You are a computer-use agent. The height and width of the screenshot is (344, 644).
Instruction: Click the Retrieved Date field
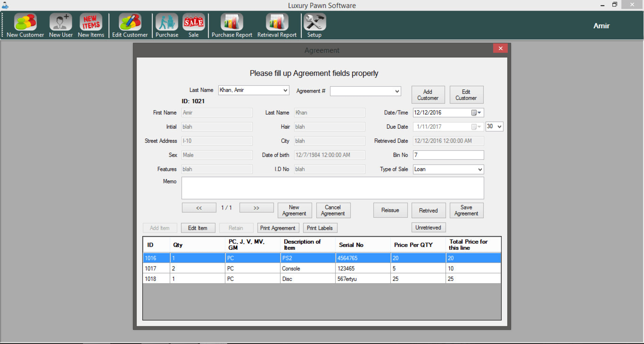pos(448,141)
